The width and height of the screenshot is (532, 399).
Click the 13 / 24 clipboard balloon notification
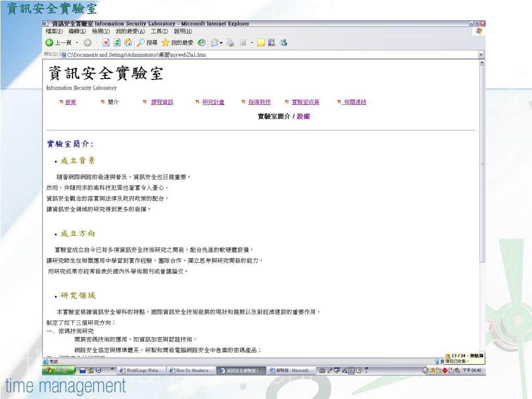coord(464,358)
